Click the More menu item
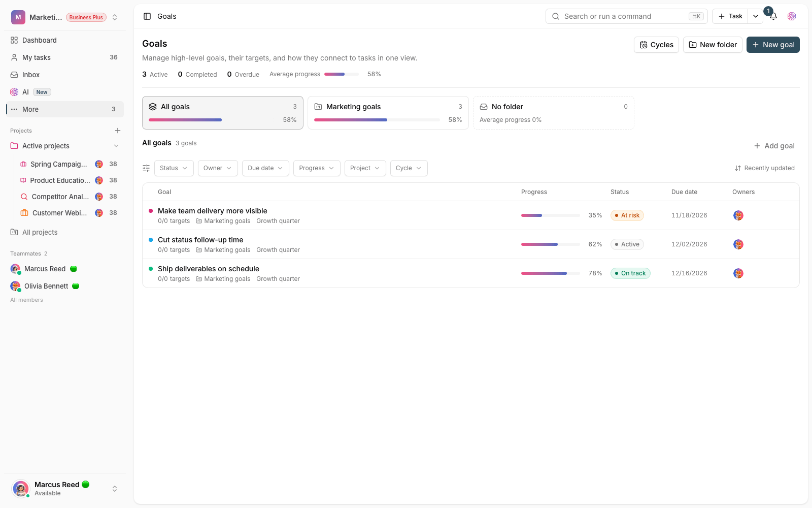The image size is (812, 508). pos(65,109)
